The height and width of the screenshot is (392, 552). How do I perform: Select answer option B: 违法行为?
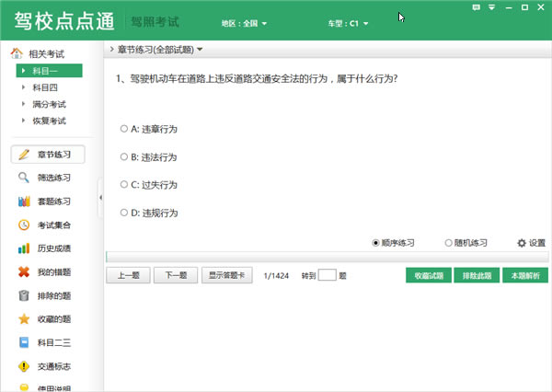124,157
